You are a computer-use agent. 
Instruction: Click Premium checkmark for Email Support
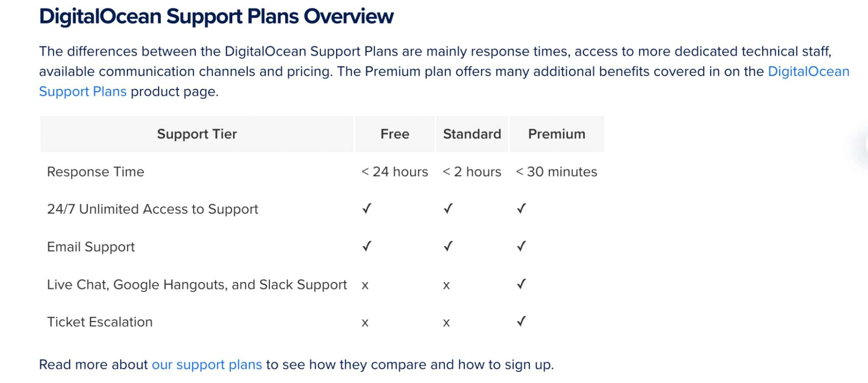click(521, 246)
